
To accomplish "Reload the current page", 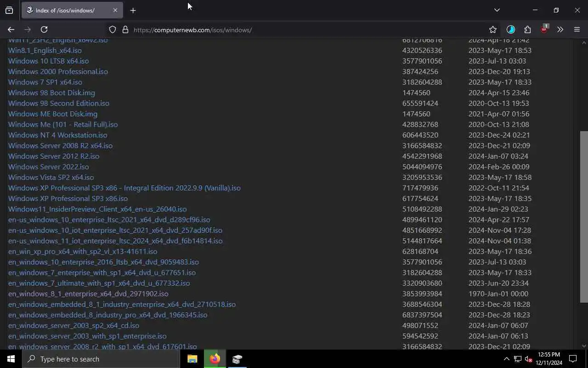I will (x=44, y=29).
